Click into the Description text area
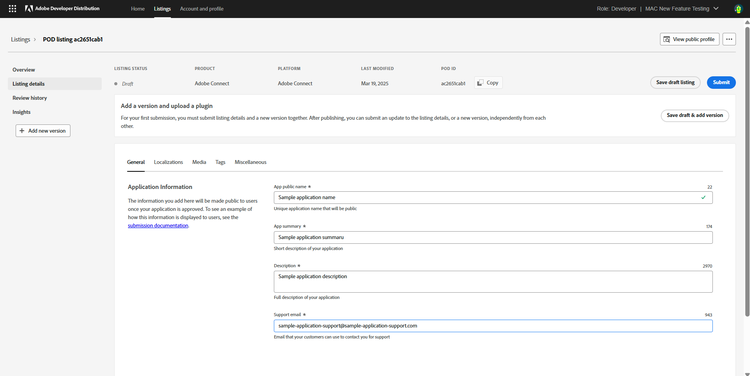Image resolution: width=750 pixels, height=376 pixels. (493, 282)
